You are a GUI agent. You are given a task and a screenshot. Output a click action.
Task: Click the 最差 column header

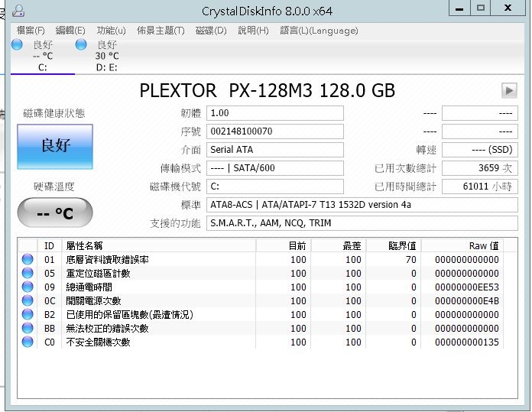tap(339, 245)
